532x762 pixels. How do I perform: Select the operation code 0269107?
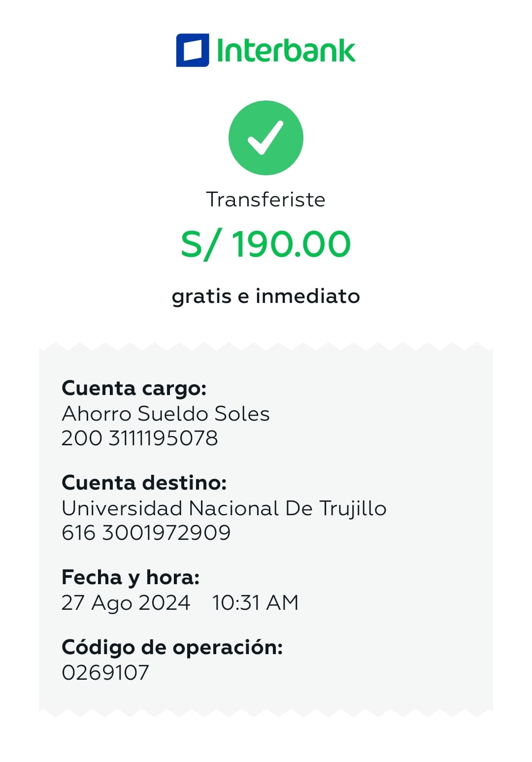coord(105,673)
